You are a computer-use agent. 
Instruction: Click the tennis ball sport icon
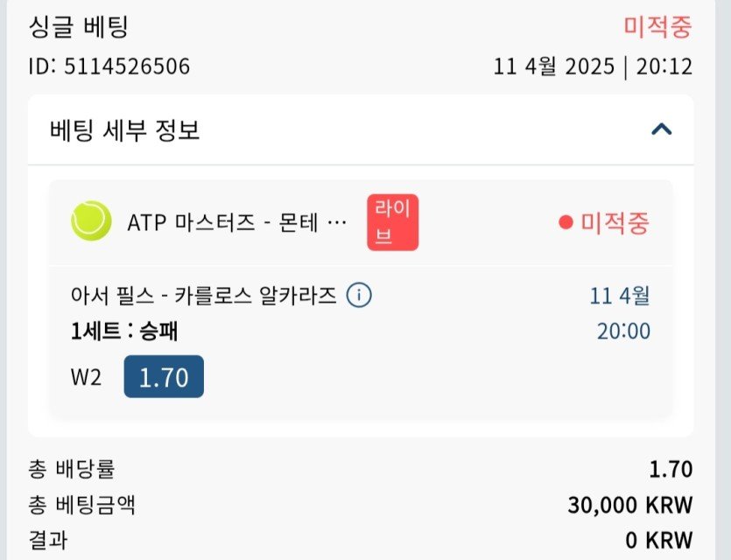pos(91,221)
